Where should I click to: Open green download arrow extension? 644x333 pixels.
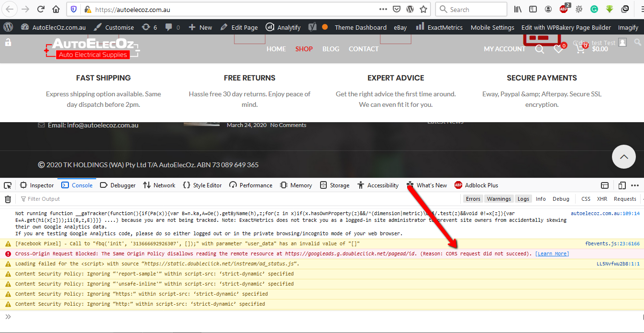(x=610, y=9)
